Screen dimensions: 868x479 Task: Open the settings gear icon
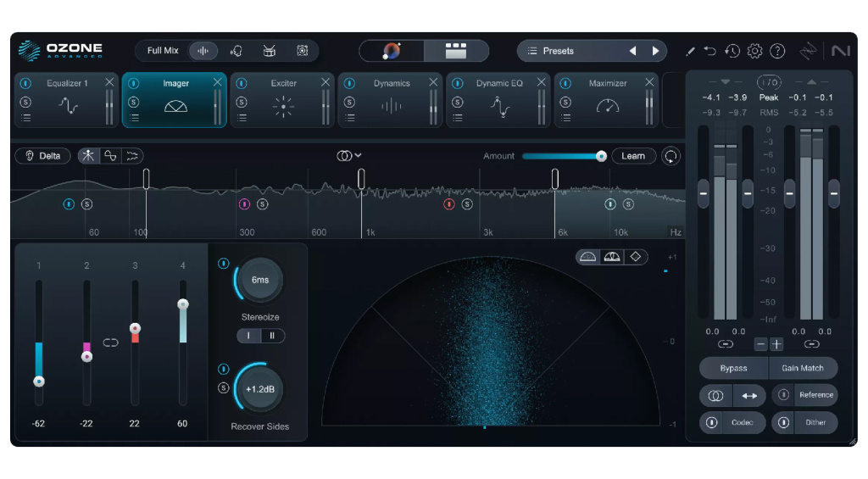pyautogui.click(x=754, y=52)
